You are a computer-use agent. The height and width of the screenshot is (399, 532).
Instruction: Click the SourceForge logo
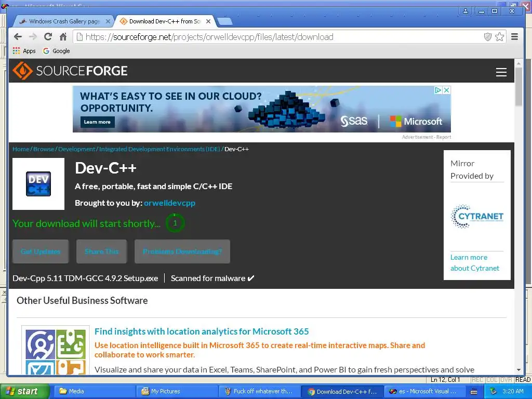pyautogui.click(x=70, y=71)
